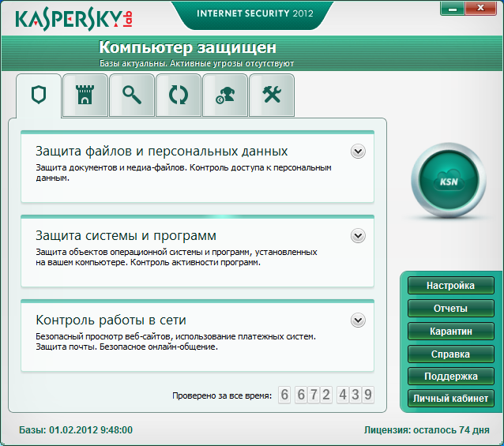Click the Kaspersky lab logo

(73, 20)
